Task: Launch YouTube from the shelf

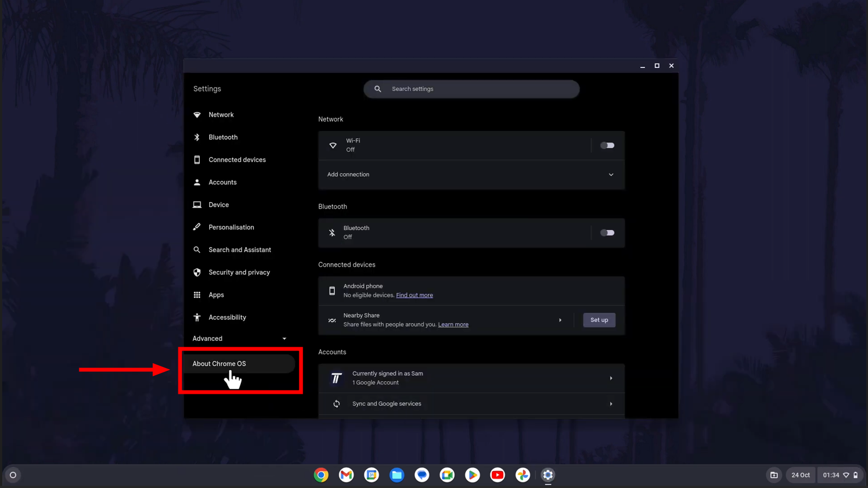Action: click(x=497, y=475)
